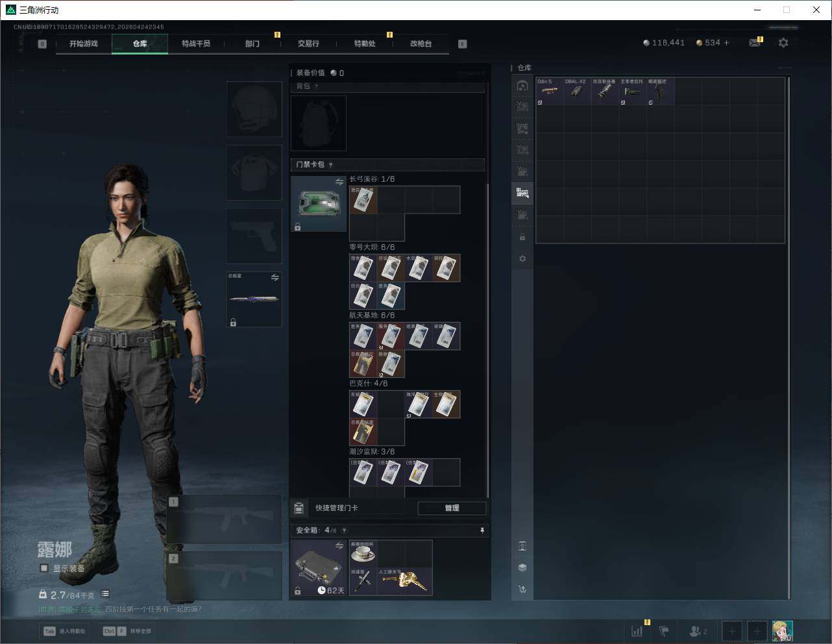This screenshot has width=832, height=644.
Task: Select the 仓库 tab
Action: pos(140,43)
